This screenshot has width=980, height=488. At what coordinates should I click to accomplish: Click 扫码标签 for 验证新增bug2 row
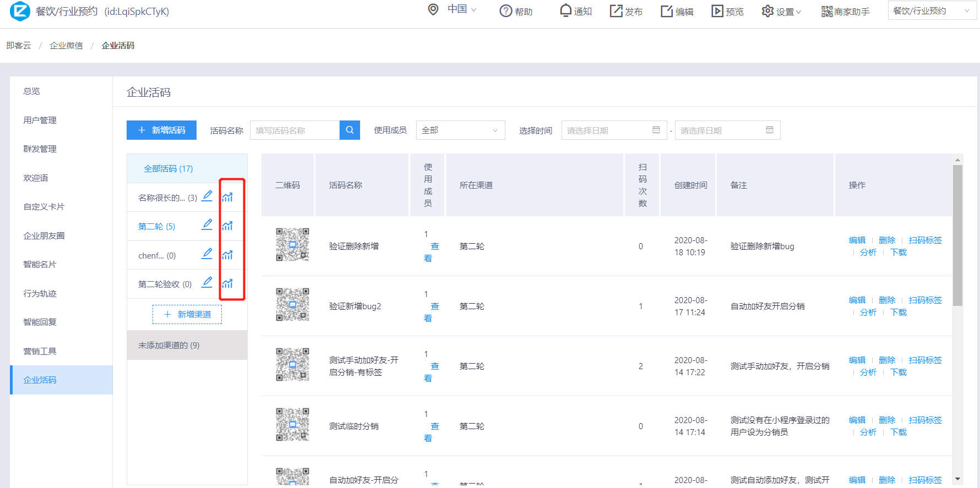tap(925, 300)
